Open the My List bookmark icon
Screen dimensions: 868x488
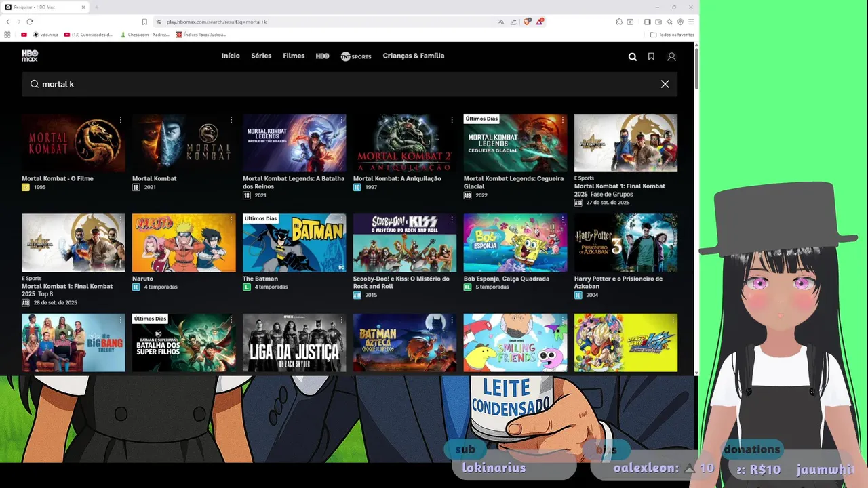(x=651, y=57)
